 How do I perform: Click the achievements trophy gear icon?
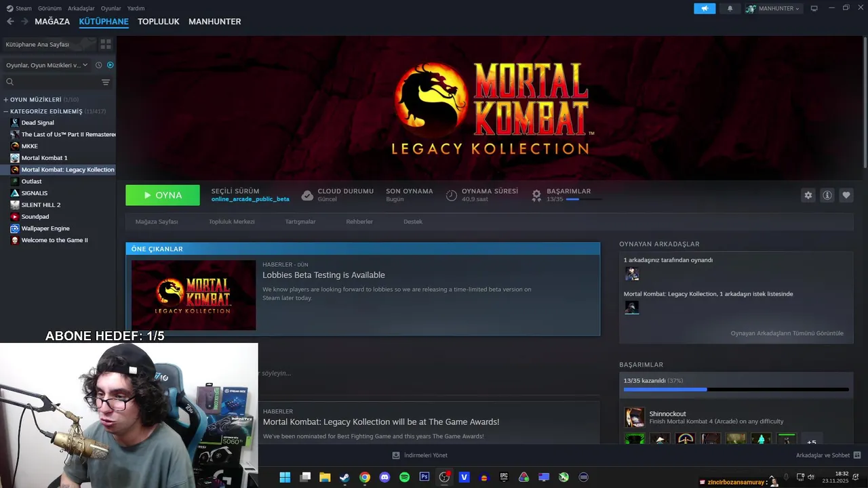[536, 195]
